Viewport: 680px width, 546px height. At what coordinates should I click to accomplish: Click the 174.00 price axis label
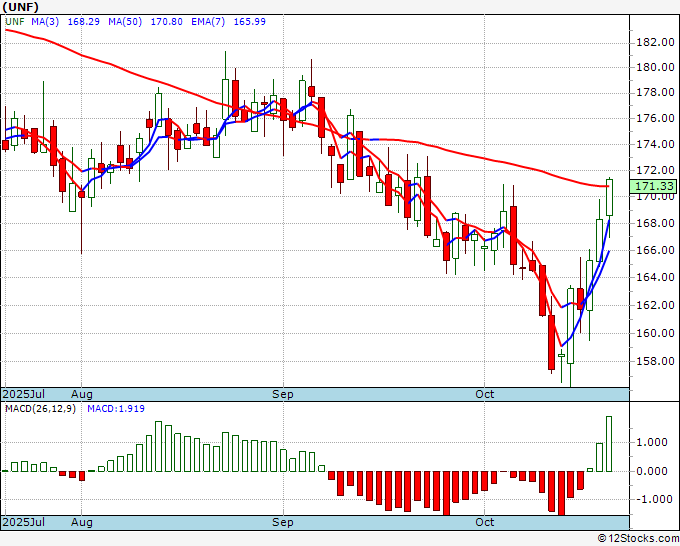tap(655, 144)
